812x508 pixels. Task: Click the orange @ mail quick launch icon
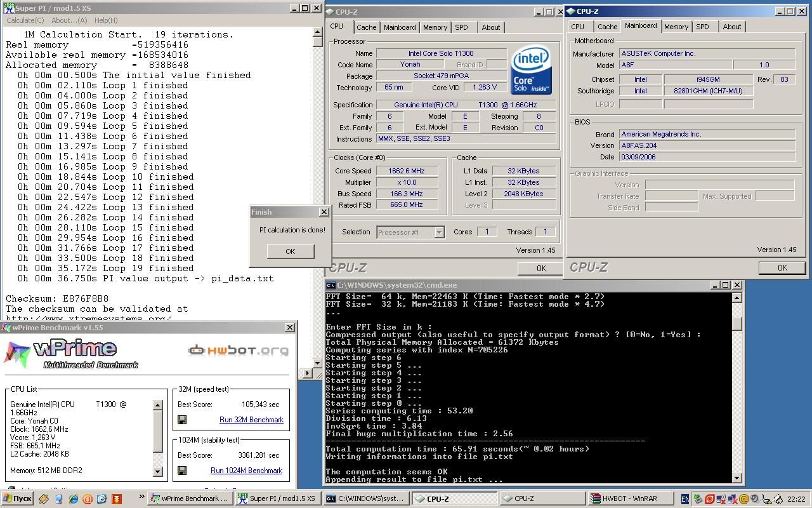tap(88, 499)
